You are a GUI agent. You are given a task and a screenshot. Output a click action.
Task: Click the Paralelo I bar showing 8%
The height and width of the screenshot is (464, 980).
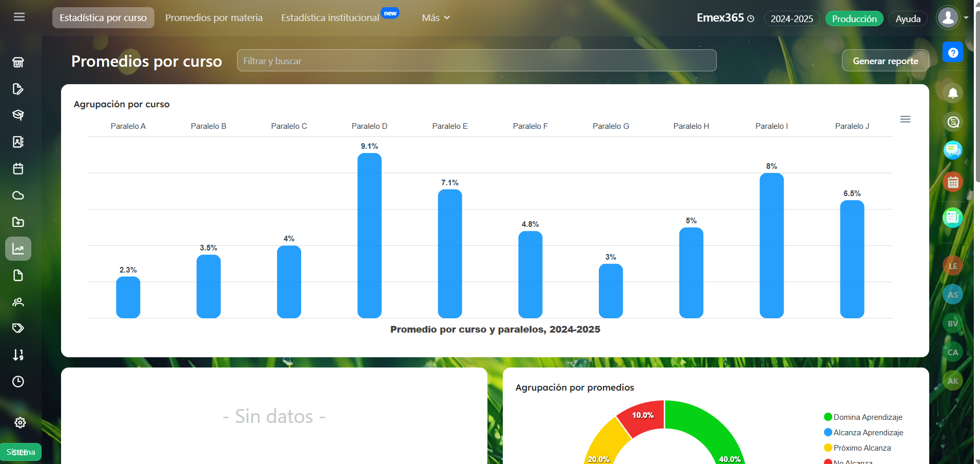pos(772,245)
